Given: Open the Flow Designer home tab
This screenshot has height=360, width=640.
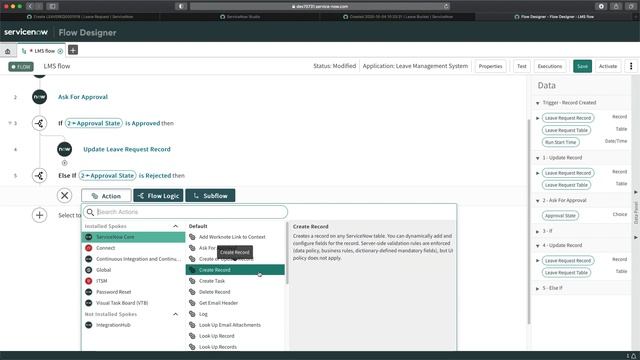Looking at the screenshot, I should pos(8,51).
